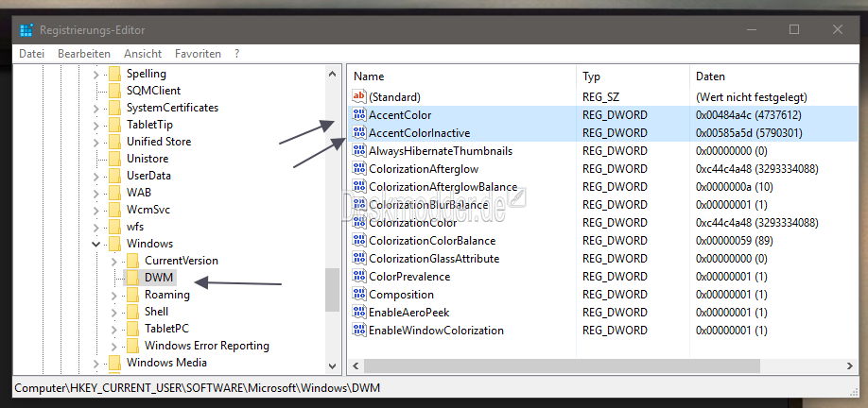Click the Roaming folder icon
This screenshot has width=868, height=408.
[x=132, y=295]
